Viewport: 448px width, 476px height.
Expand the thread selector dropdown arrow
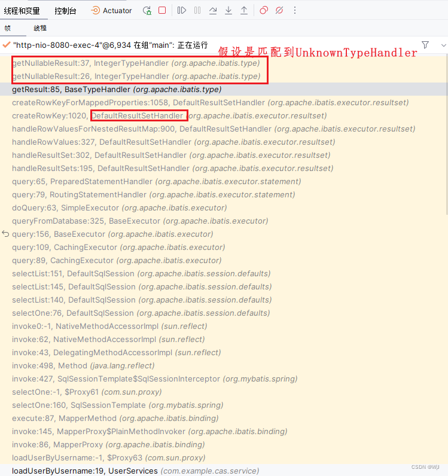point(443,45)
